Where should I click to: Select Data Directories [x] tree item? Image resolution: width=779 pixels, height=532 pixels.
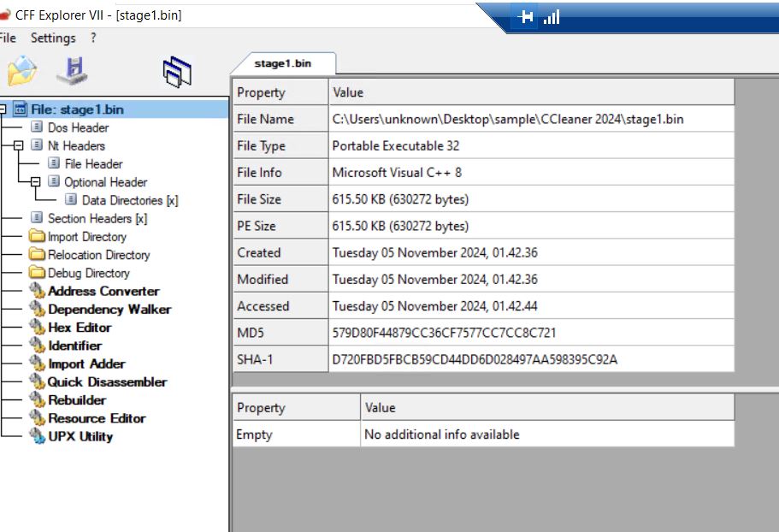129,200
